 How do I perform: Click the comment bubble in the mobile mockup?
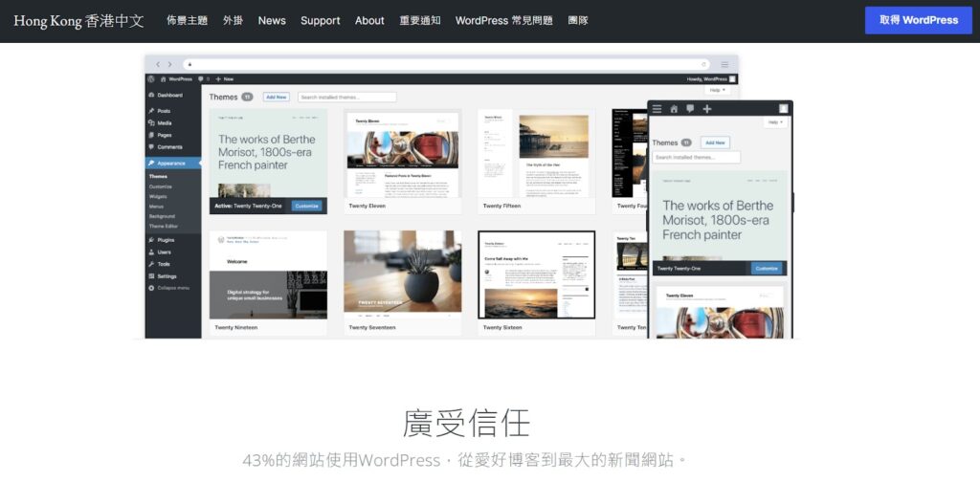(690, 109)
